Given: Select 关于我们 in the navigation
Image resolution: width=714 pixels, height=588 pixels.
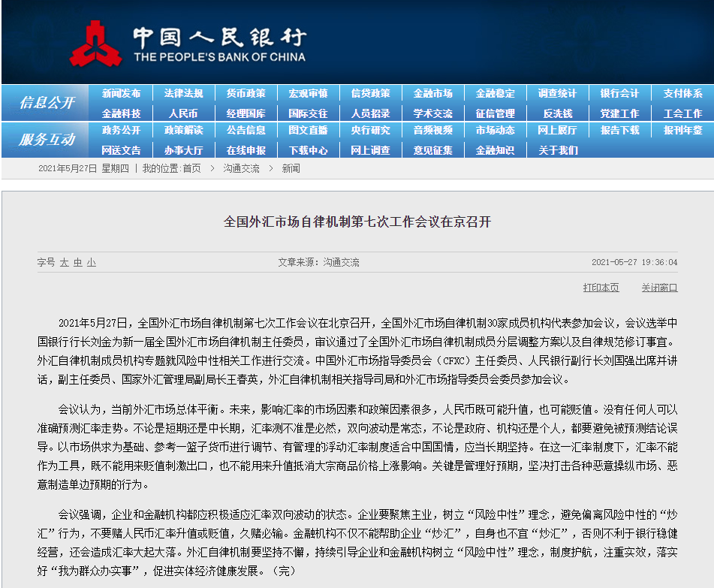Looking at the screenshot, I should click(x=557, y=150).
